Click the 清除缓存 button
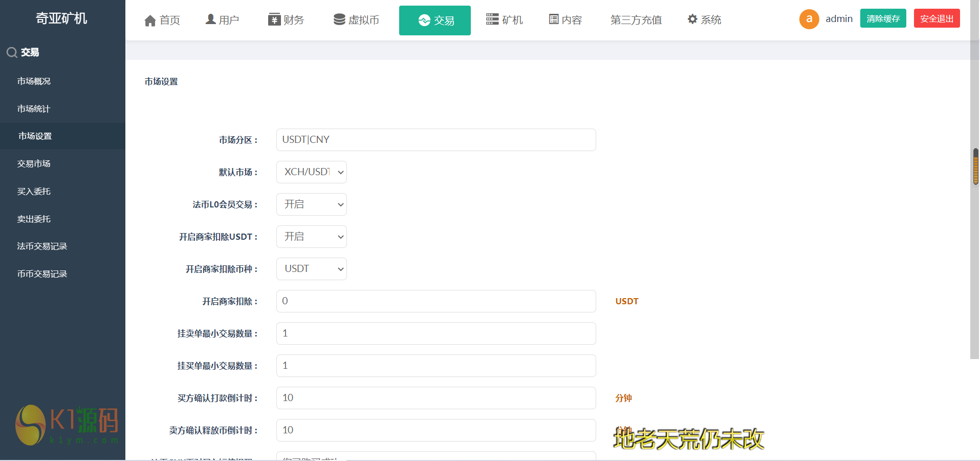 click(883, 18)
